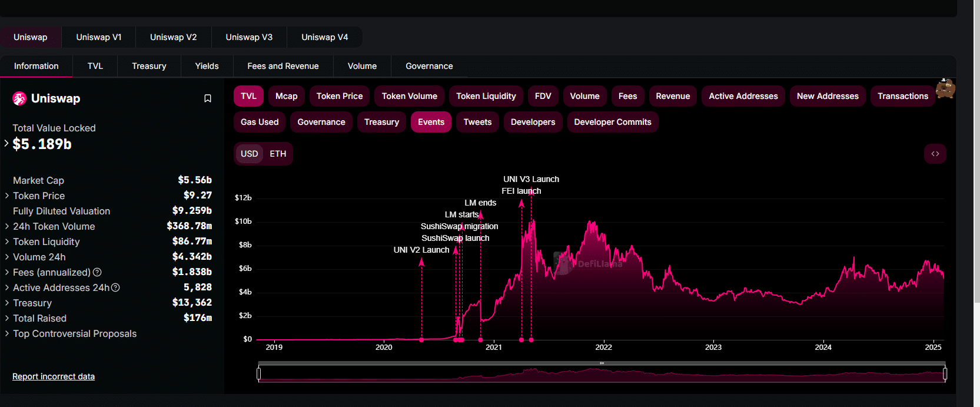Enable Developers on the chart
The height and width of the screenshot is (407, 980).
point(533,122)
